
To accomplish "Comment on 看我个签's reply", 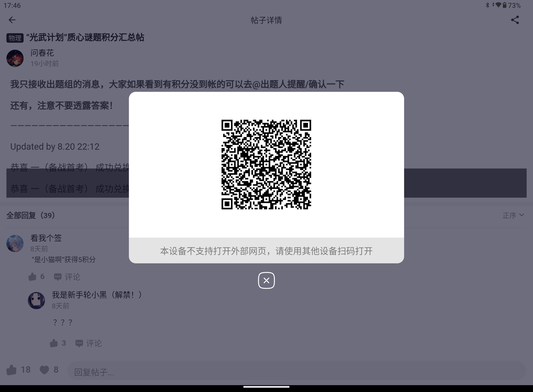I will tap(67, 277).
